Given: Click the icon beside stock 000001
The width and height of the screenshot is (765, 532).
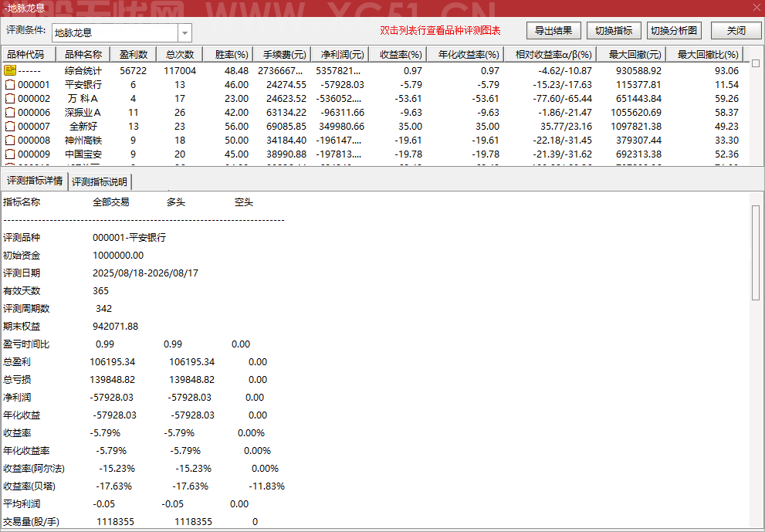Looking at the screenshot, I should pos(10,84).
